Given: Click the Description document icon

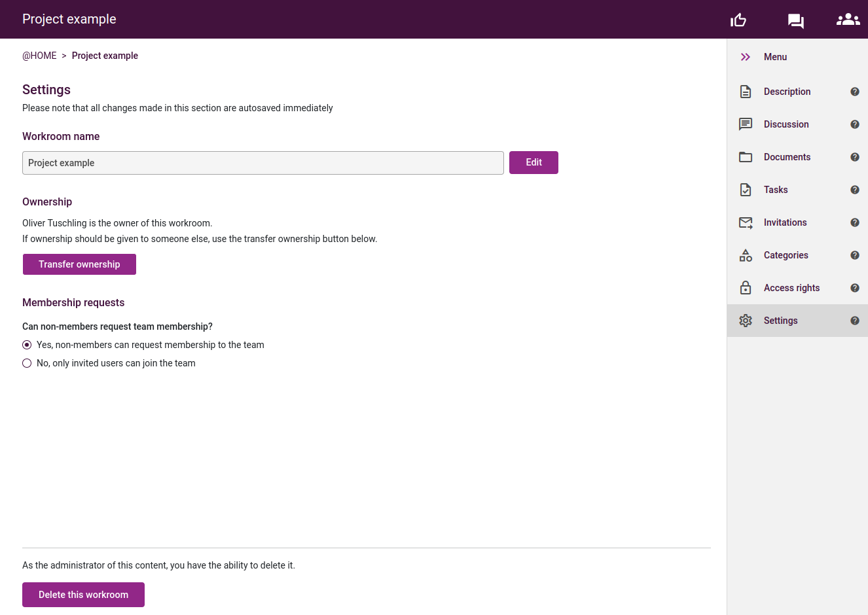Looking at the screenshot, I should click(x=746, y=92).
